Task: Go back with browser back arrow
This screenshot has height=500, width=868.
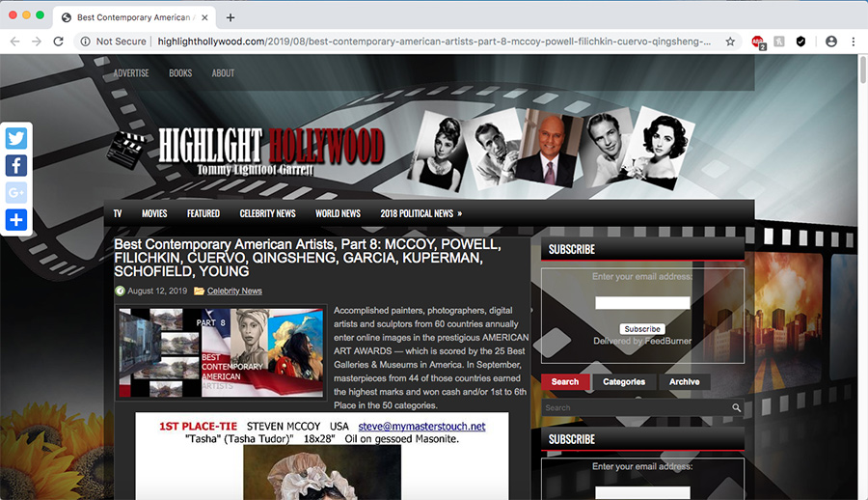Action: coord(14,42)
